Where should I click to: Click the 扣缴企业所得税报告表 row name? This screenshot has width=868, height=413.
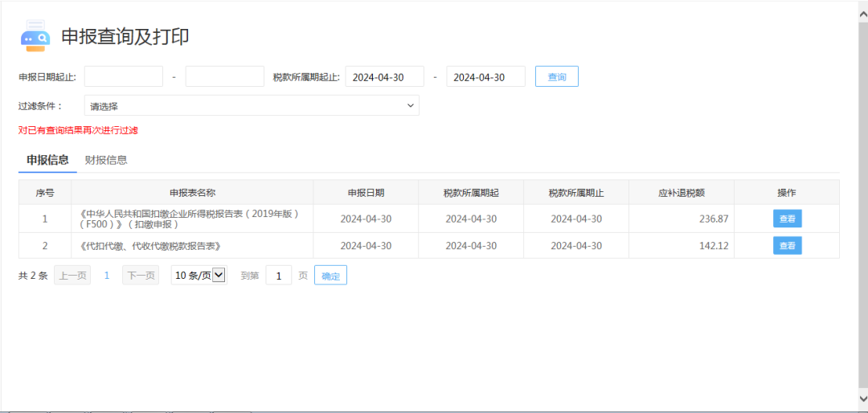pos(190,219)
